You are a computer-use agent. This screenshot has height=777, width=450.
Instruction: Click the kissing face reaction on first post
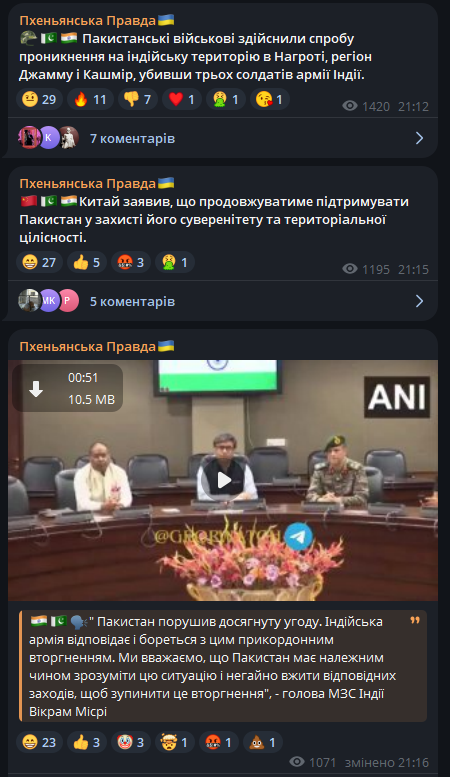270,100
